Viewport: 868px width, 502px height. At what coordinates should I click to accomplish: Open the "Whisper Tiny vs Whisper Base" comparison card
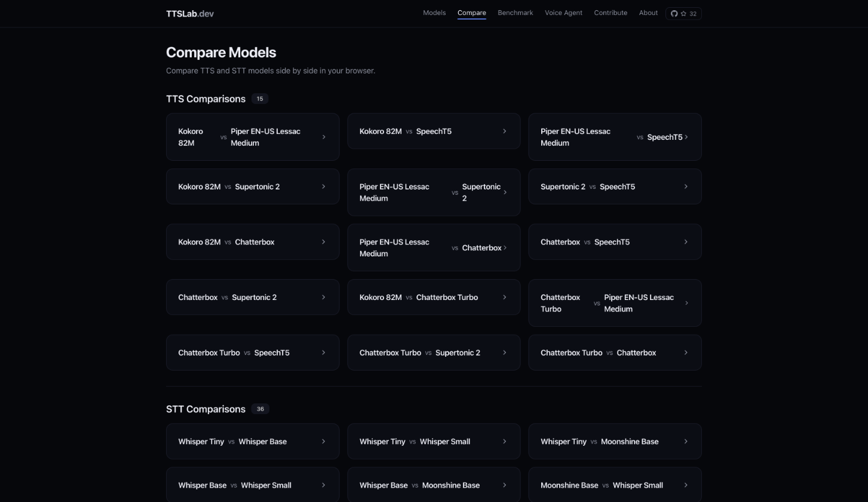tap(253, 441)
